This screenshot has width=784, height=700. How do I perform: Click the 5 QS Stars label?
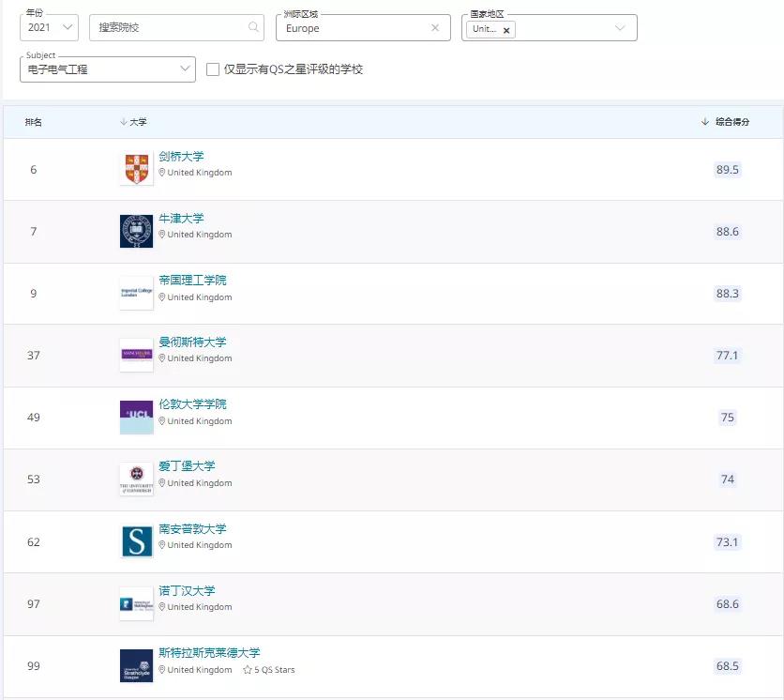(x=275, y=669)
